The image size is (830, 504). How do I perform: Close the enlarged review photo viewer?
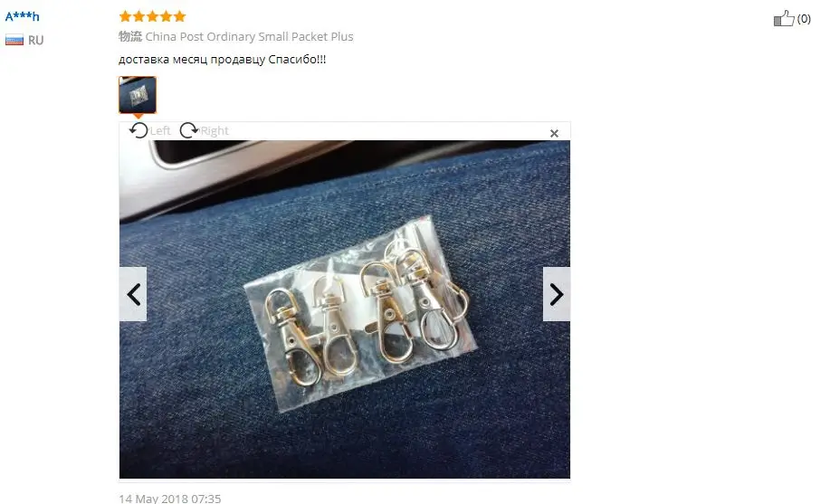point(554,133)
